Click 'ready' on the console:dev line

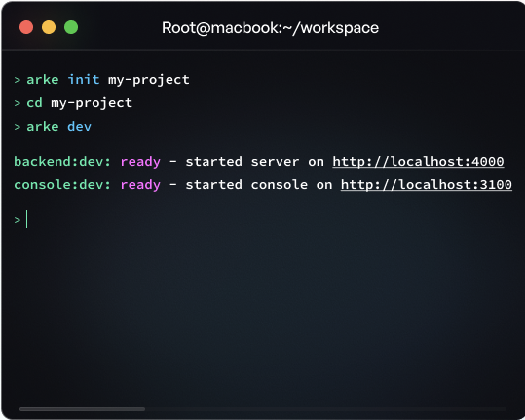[x=140, y=185]
